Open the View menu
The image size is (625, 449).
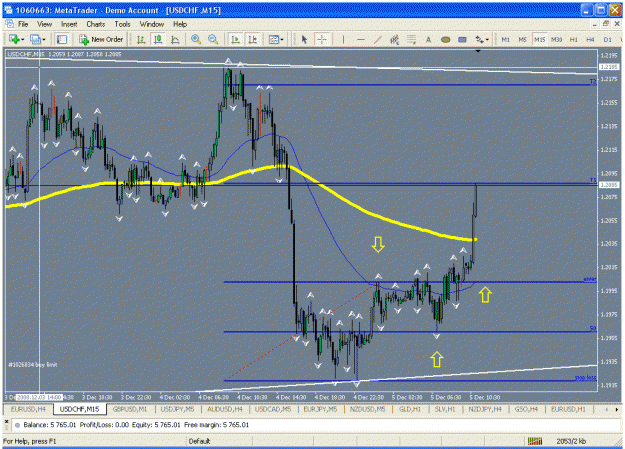44,24
